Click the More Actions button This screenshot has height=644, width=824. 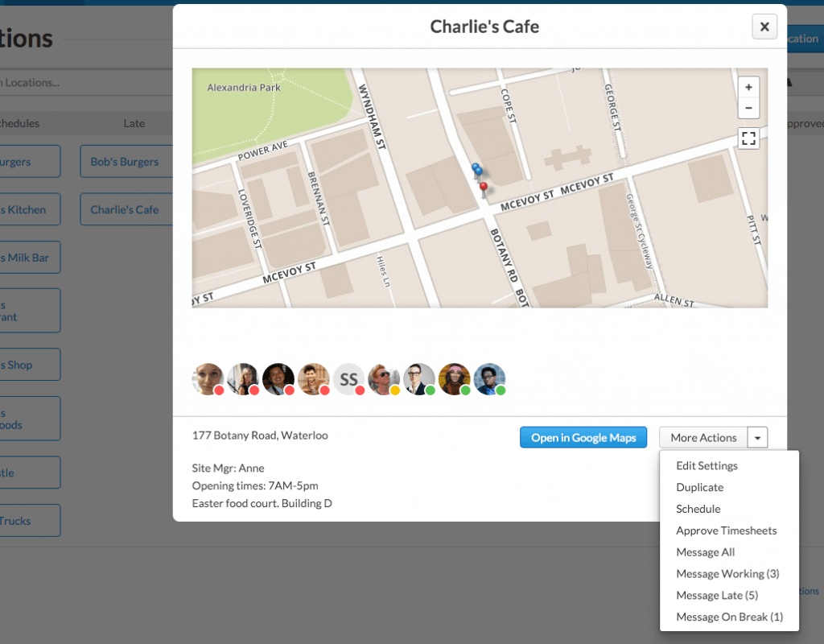(x=703, y=438)
